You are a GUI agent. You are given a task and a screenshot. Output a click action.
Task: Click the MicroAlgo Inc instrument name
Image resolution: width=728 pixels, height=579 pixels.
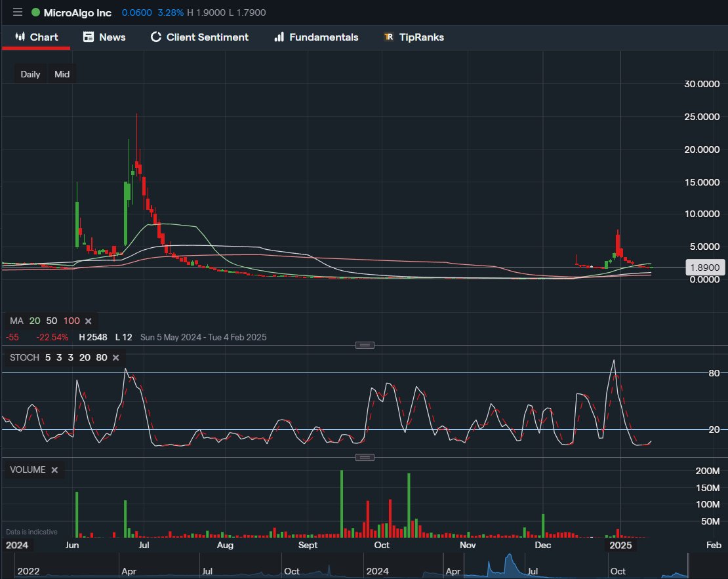[77, 12]
